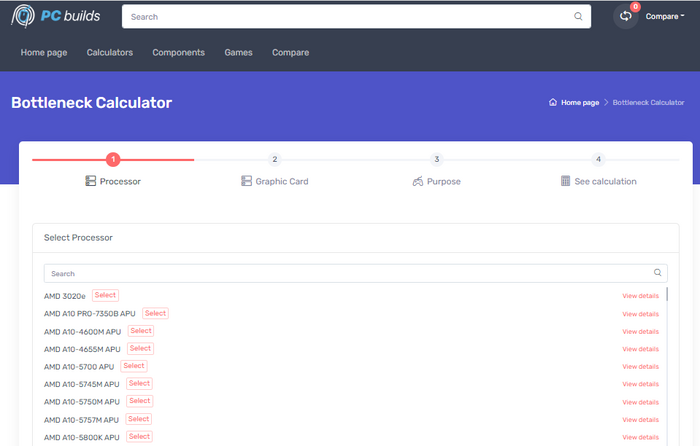Expand the Compare dropdown in header
The width and height of the screenshot is (700, 446).
pos(665,17)
